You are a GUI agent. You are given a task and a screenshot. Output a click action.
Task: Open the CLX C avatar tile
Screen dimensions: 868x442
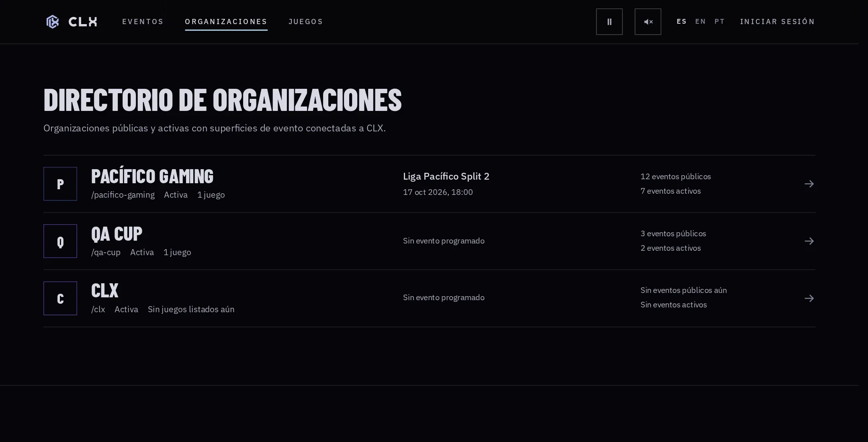coord(60,298)
